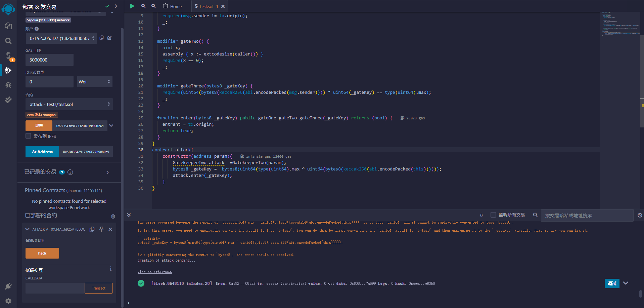The height and width of the screenshot is (308, 644).
Task: Expand the recorded transactions section
Action: (107, 172)
